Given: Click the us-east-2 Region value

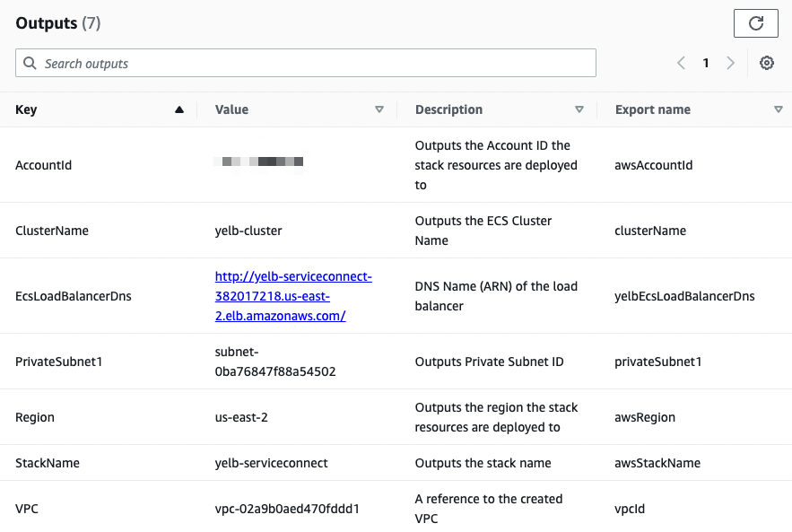Looking at the screenshot, I should click(x=241, y=417).
